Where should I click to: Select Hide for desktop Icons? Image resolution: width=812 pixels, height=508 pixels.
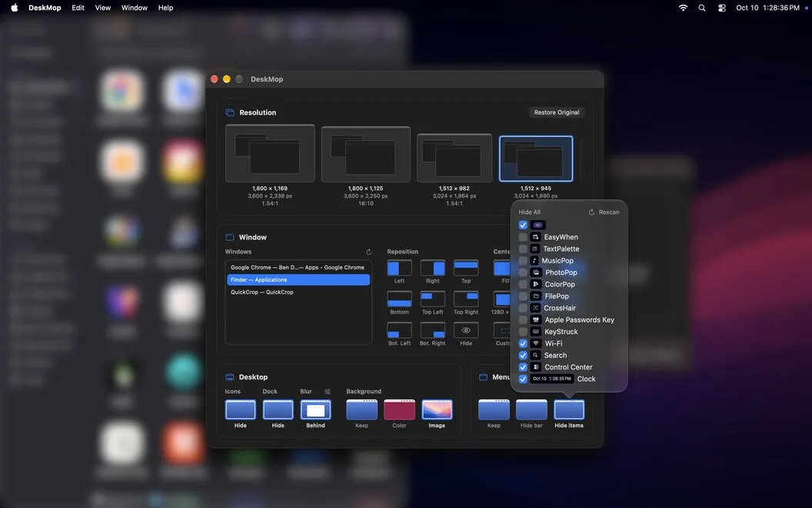240,409
